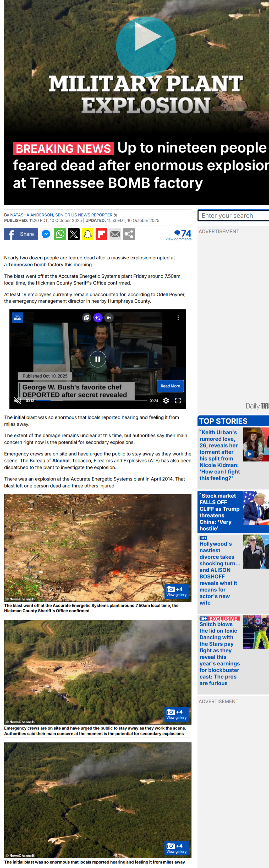Click Daily Mail logo in embedded video
Image resolution: width=269 pixels, height=868 pixels.
coord(18,318)
